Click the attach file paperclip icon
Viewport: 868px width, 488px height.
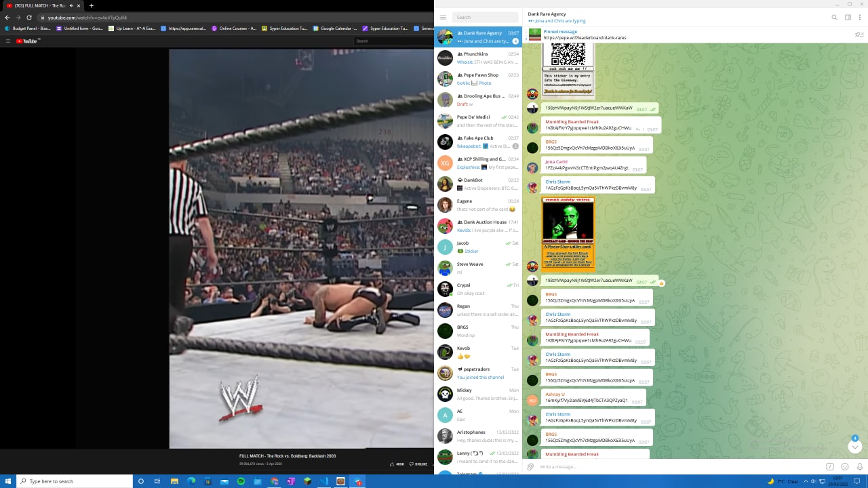click(x=531, y=467)
